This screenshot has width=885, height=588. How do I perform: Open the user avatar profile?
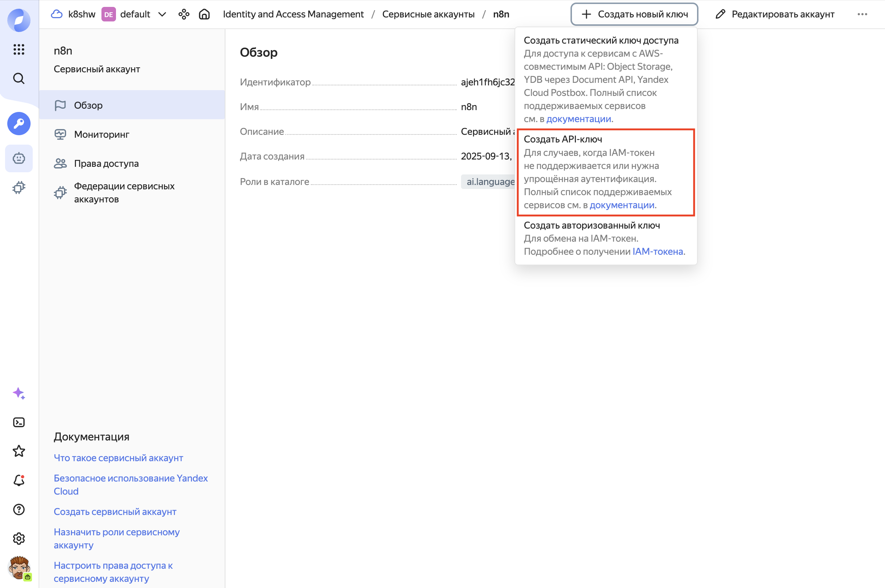[20, 568]
